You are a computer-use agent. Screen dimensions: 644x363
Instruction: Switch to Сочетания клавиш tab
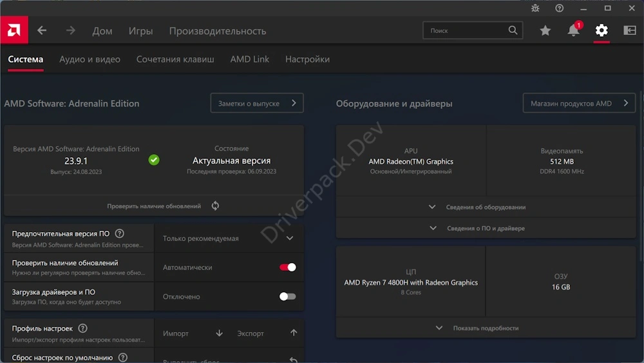pos(175,59)
